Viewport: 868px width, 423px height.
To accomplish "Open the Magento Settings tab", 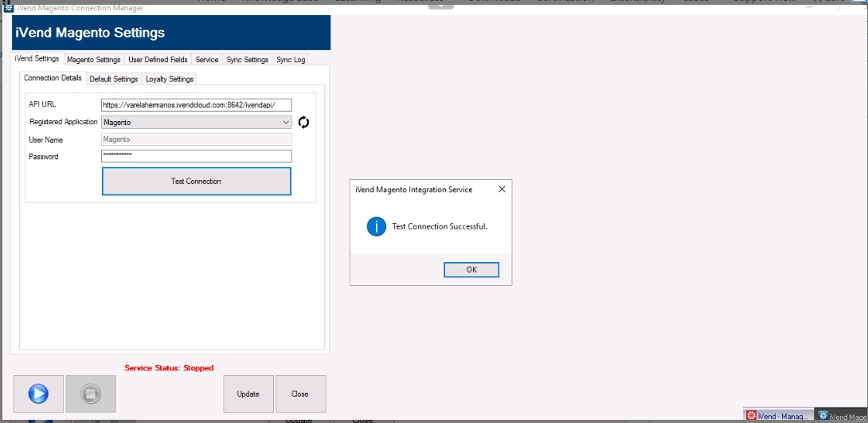I will coord(93,59).
